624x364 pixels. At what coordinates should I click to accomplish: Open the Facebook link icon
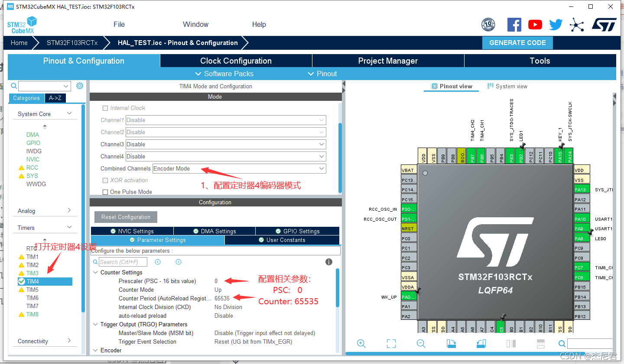[514, 25]
